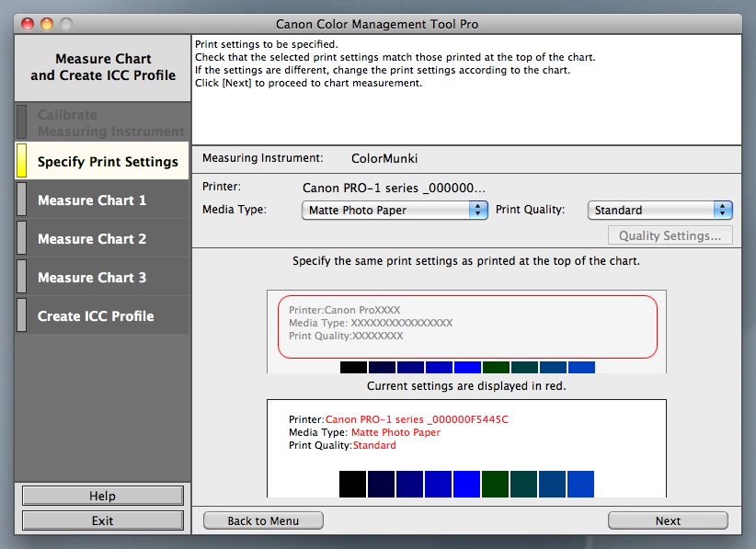Click the gray indicator beside Create ICC Profile
The image size is (756, 549).
tap(22, 315)
